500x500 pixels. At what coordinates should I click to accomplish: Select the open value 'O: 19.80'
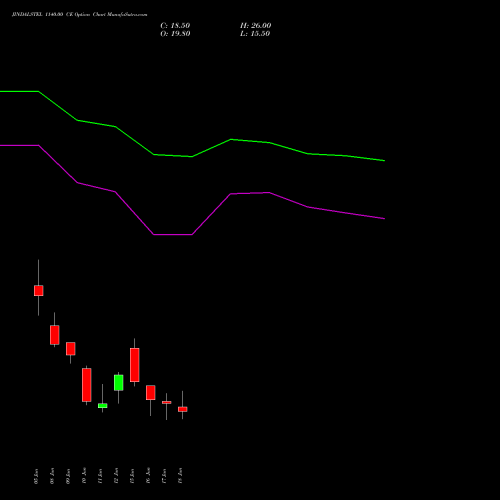175,34
